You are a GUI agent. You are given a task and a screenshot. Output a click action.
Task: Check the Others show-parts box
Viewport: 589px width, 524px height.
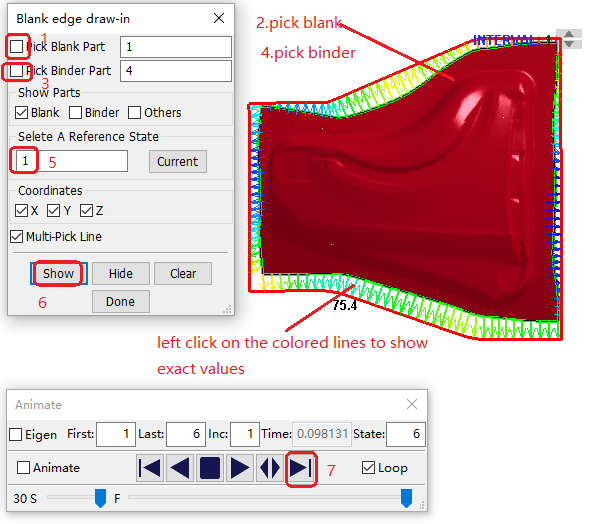pos(134,112)
